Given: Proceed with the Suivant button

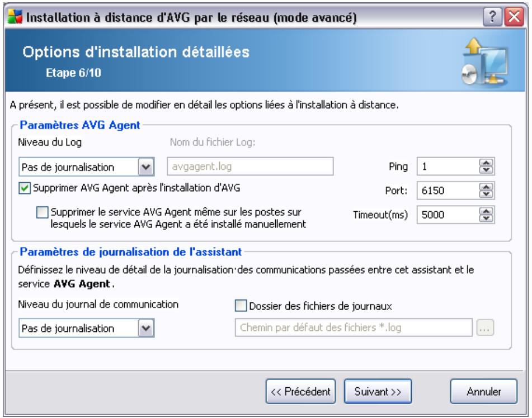Looking at the screenshot, I should click(378, 392).
